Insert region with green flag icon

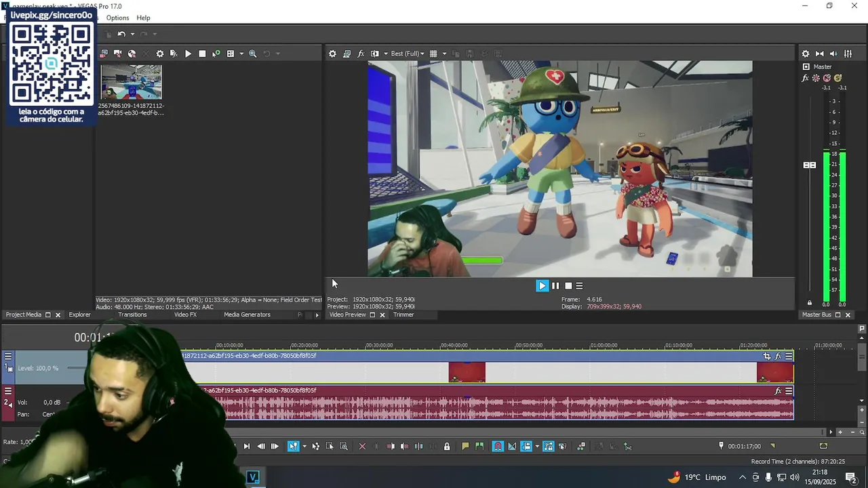pyautogui.click(x=479, y=446)
